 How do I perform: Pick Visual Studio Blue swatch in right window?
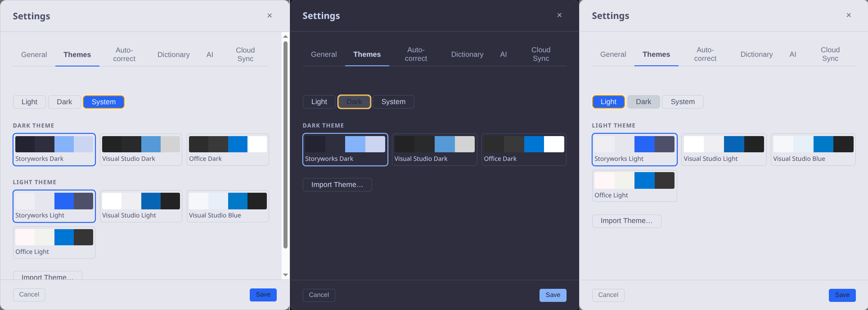tap(813, 150)
